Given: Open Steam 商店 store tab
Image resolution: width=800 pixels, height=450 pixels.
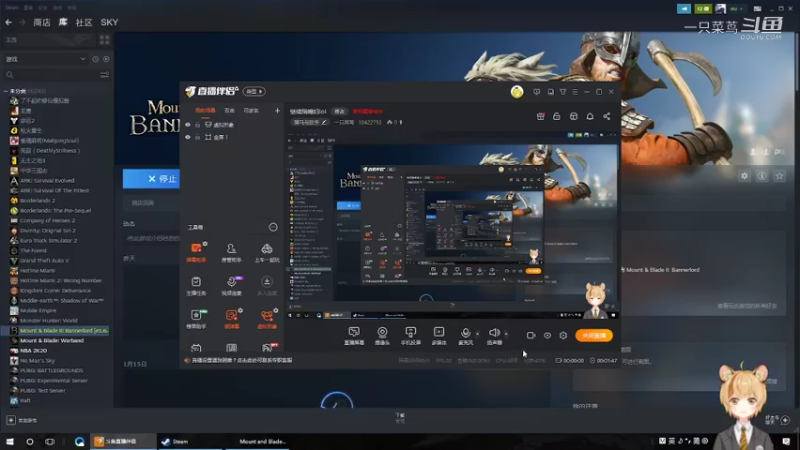Looking at the screenshot, I should coord(42,22).
